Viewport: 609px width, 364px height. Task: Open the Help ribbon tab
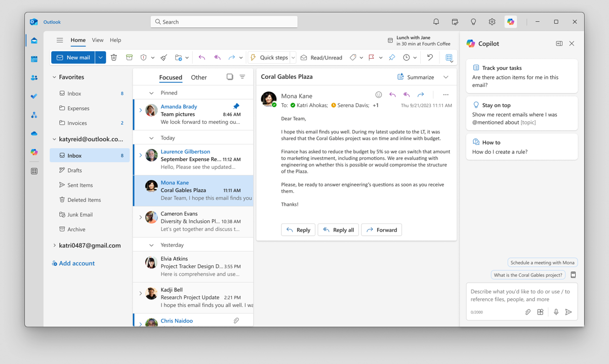(115, 40)
